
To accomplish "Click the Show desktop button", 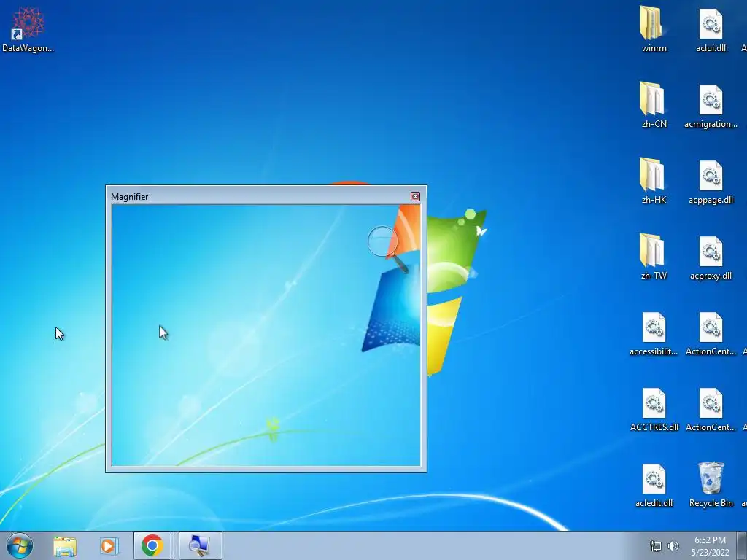I will [x=742, y=545].
